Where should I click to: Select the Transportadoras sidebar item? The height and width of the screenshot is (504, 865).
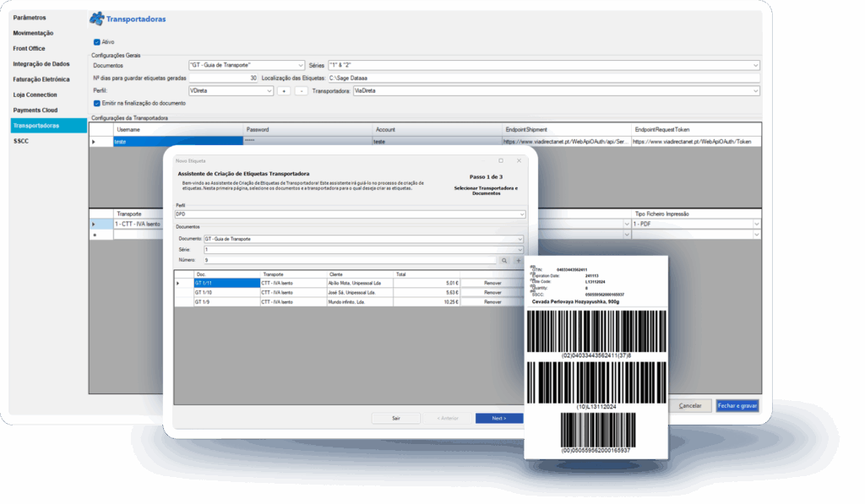(48, 126)
